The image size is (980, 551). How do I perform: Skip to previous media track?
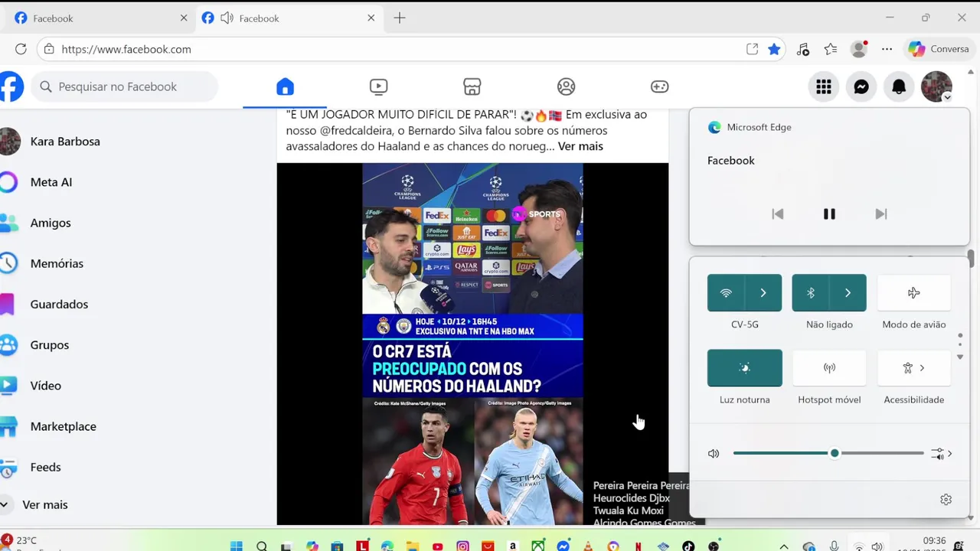(778, 214)
